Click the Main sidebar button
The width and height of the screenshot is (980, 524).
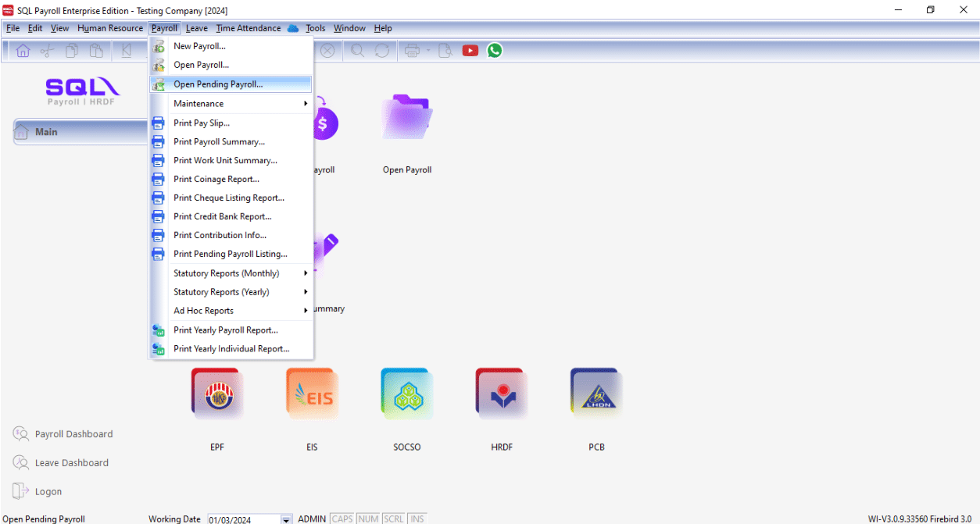[x=80, y=132]
